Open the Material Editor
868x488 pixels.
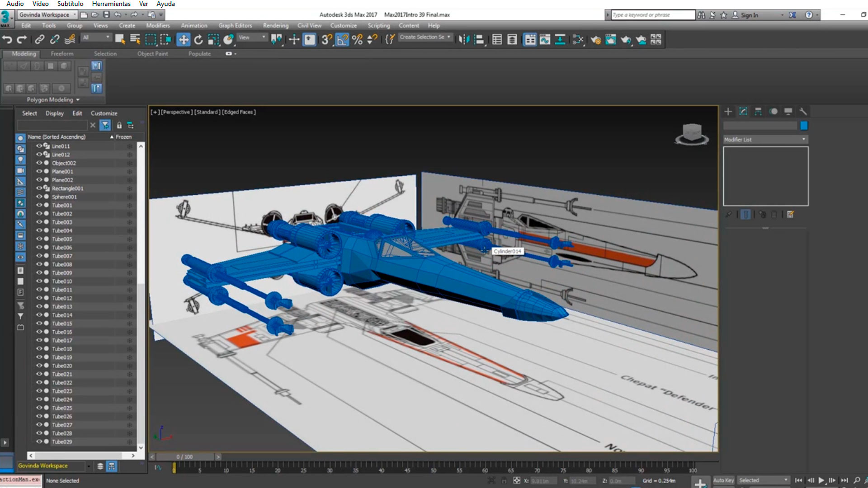(577, 40)
